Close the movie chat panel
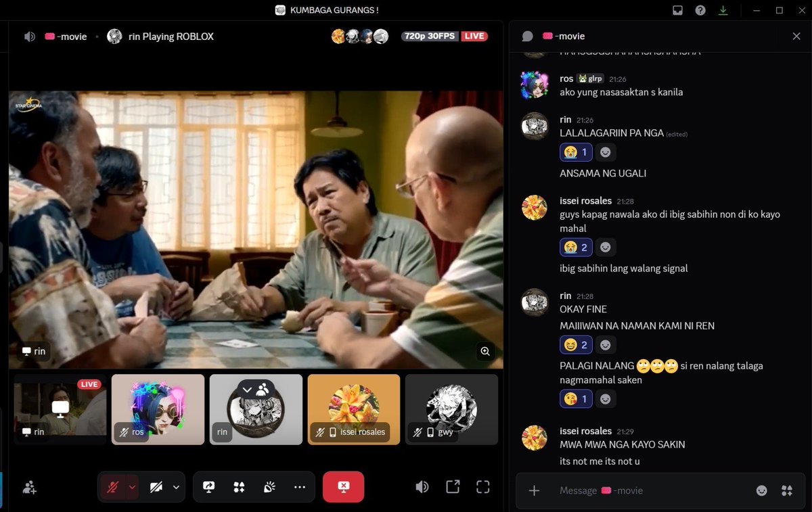Screen dimensions: 812x512 click(x=796, y=37)
